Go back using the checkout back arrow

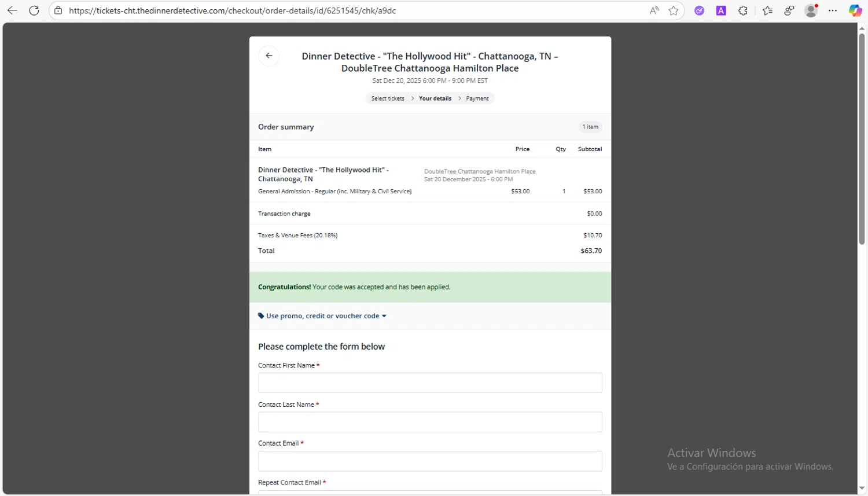click(x=269, y=56)
